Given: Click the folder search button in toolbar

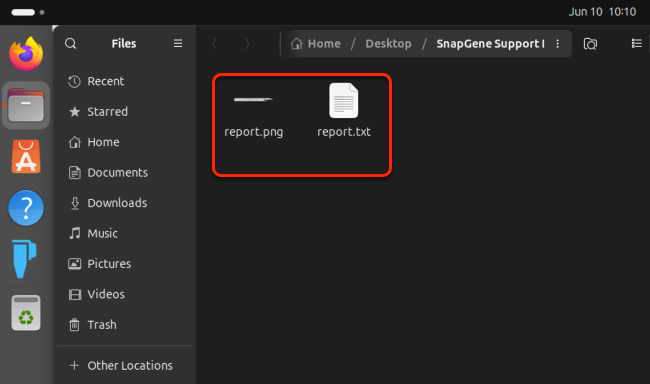Looking at the screenshot, I should (x=590, y=44).
